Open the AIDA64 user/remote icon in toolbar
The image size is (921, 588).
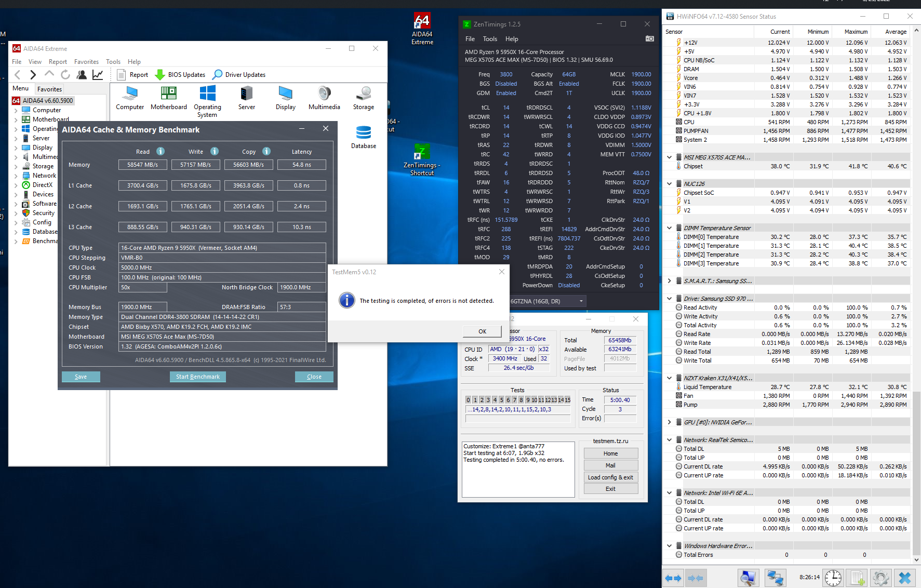click(82, 75)
